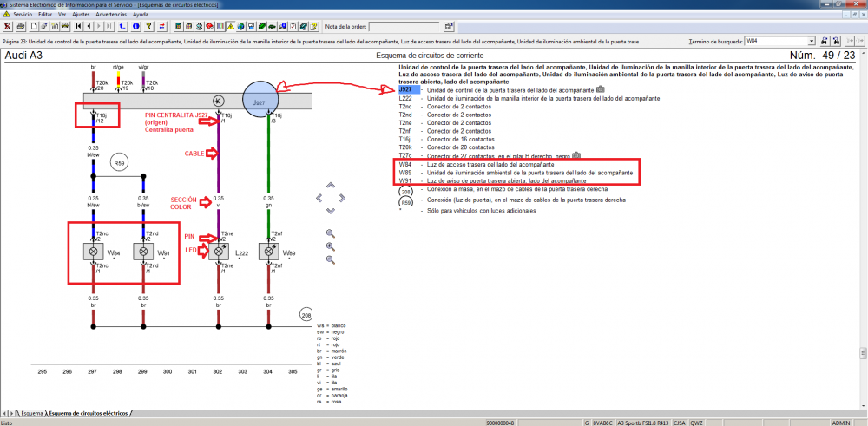Click the W91 lamp symbol in the diagram
The width and height of the screenshot is (868, 426).
pos(143,252)
